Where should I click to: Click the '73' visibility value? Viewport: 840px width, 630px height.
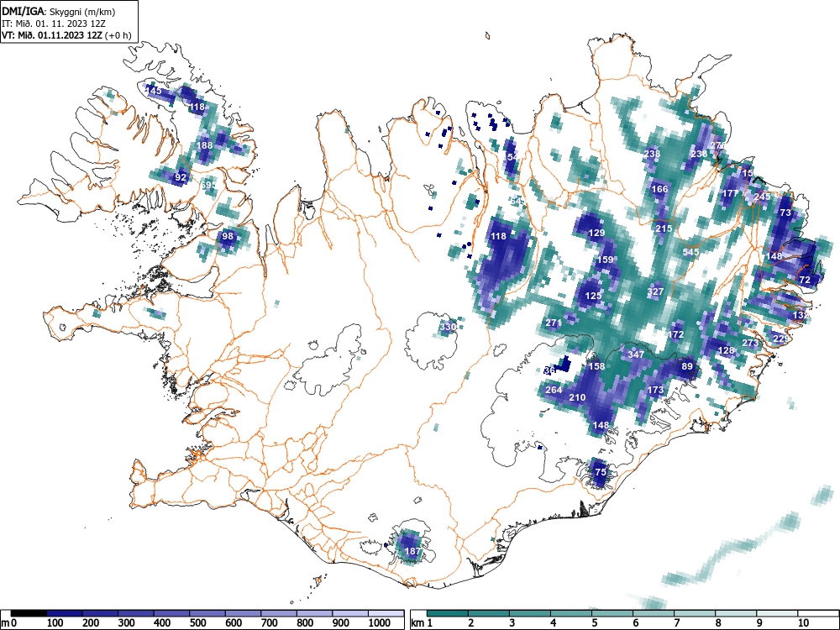[785, 213]
